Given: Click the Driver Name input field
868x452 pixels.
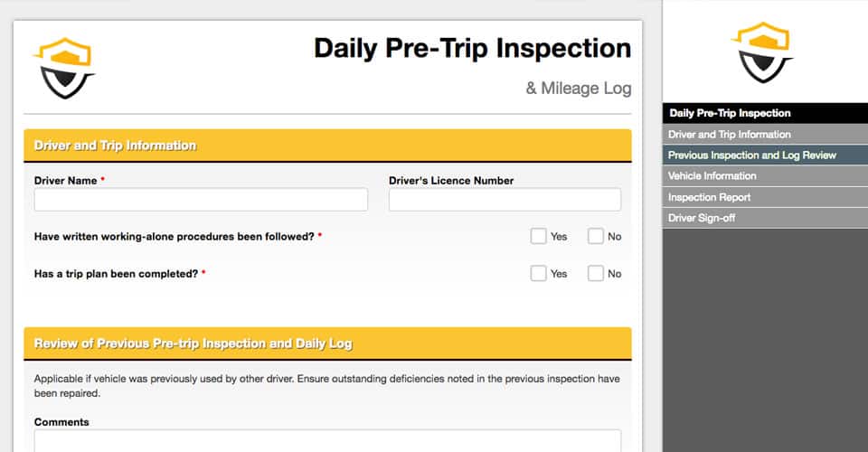Looking at the screenshot, I should (x=201, y=200).
